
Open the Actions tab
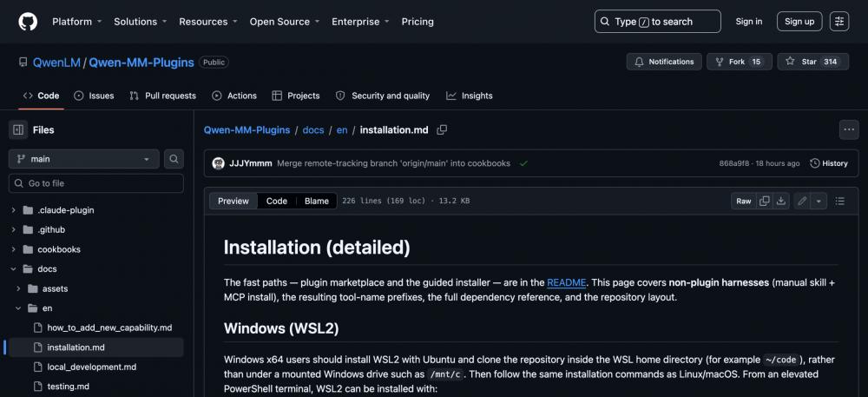[x=234, y=96]
